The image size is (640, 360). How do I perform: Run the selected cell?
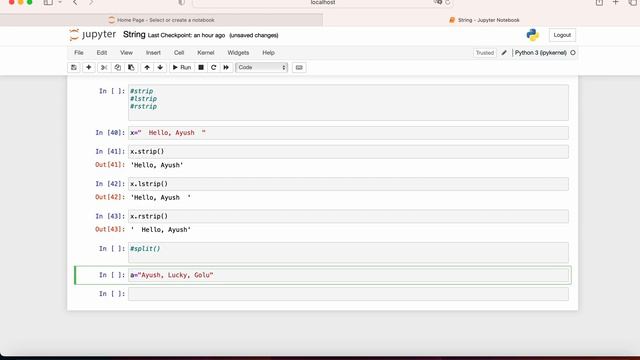(x=182, y=67)
